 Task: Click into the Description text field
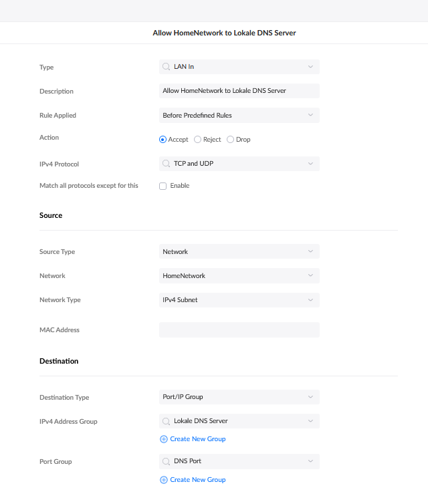pyautogui.click(x=239, y=91)
